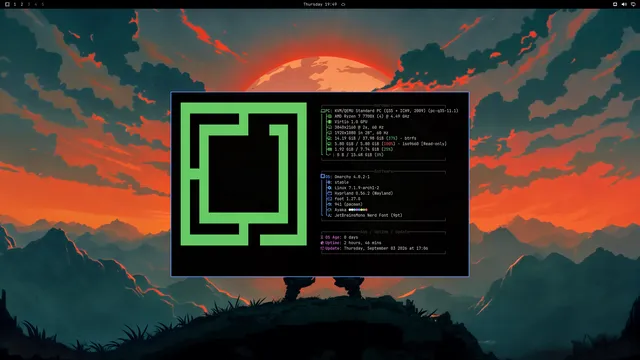Image resolution: width=640 pixels, height=360 pixels.
Task: Click the disk icon beside iso9660 line
Action: tap(329, 144)
